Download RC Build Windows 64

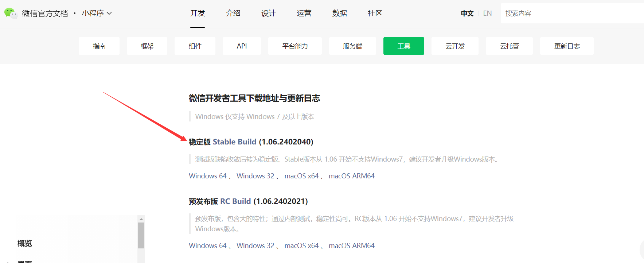208,245
